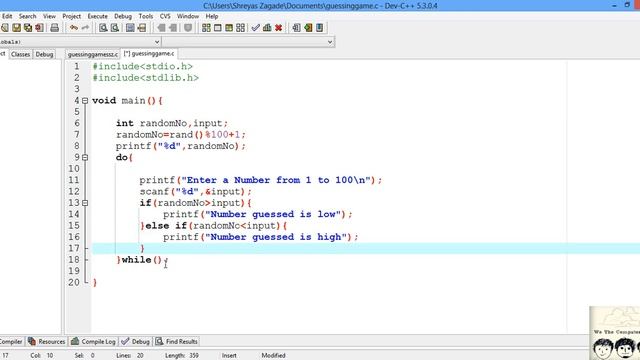Click the #include<stdio.h> line
This screenshot has width=640, height=360.
click(x=142, y=67)
